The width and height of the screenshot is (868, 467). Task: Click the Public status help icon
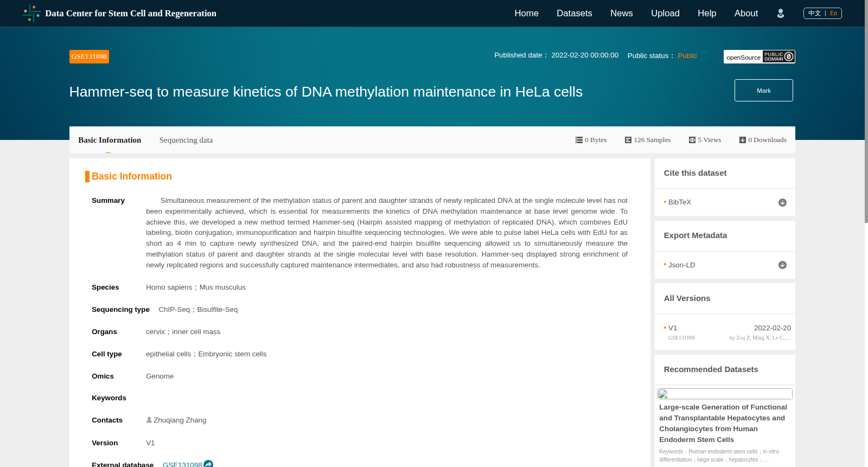706,54
